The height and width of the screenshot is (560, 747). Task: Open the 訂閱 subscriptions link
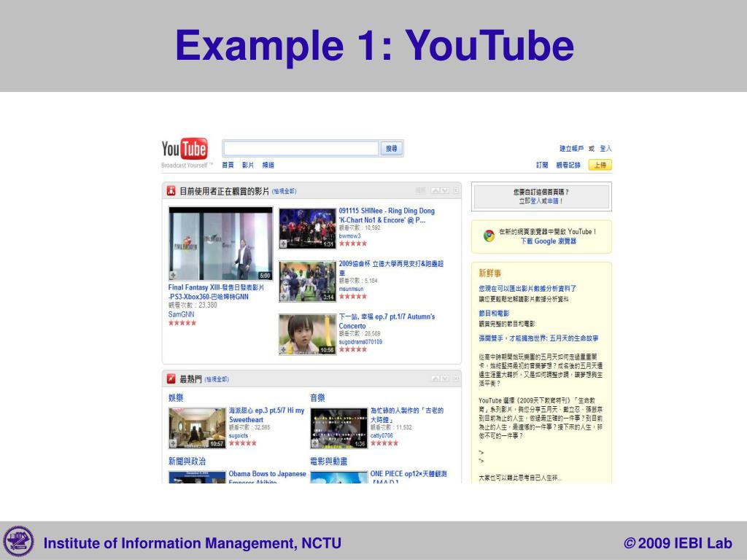pos(542,165)
